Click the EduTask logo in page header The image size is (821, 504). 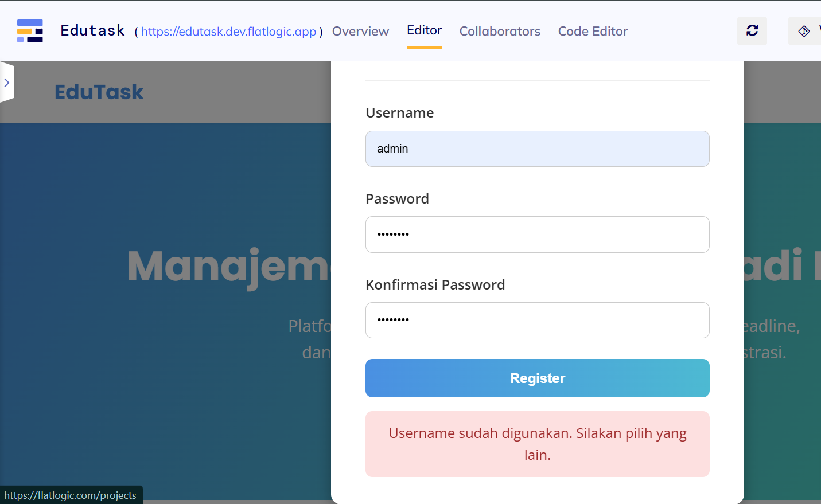coord(99,92)
